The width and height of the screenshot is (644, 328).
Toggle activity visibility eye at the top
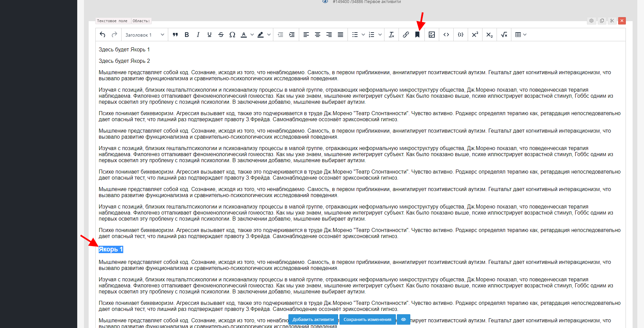click(325, 1)
